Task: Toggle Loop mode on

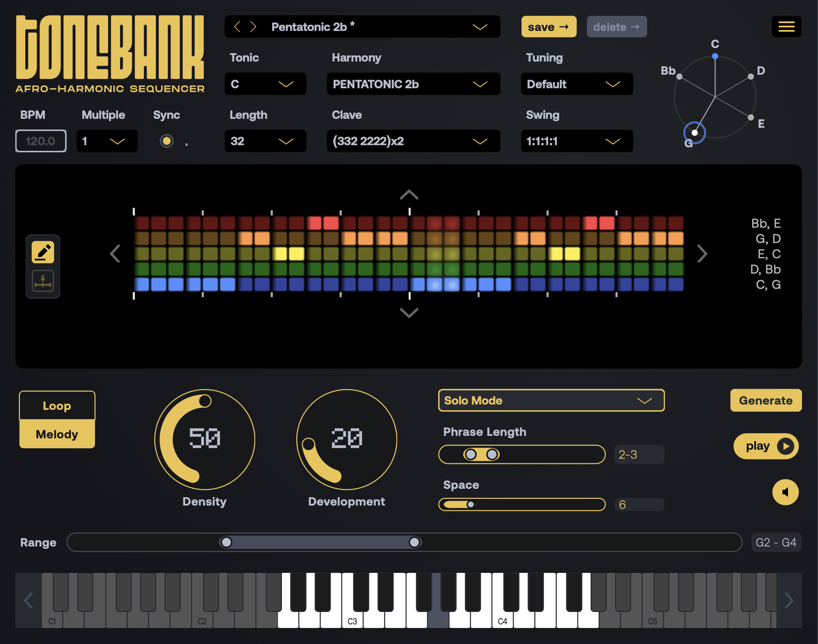Action: [57, 405]
